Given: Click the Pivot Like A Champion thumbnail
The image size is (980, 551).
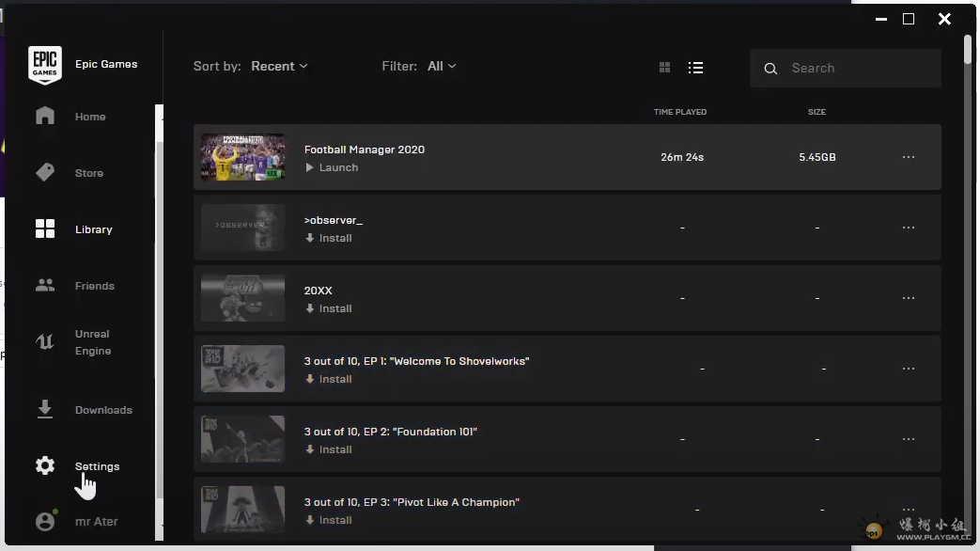Looking at the screenshot, I should point(242,510).
